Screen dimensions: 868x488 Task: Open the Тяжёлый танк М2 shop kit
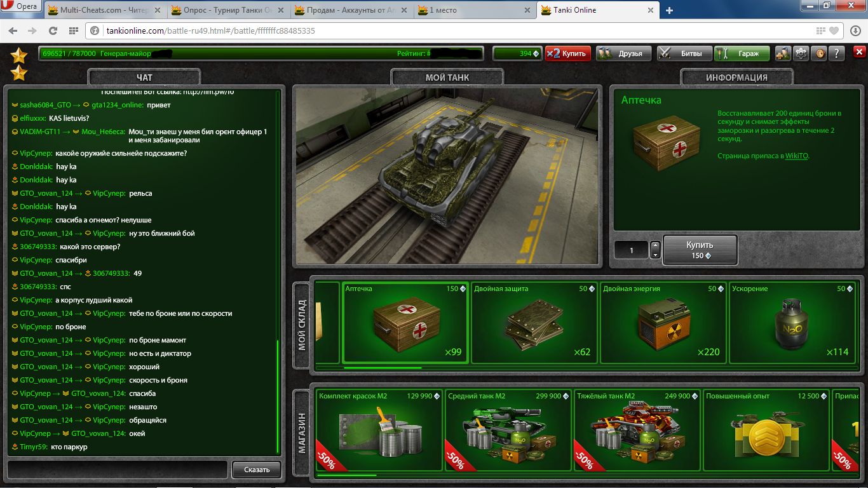(637, 430)
